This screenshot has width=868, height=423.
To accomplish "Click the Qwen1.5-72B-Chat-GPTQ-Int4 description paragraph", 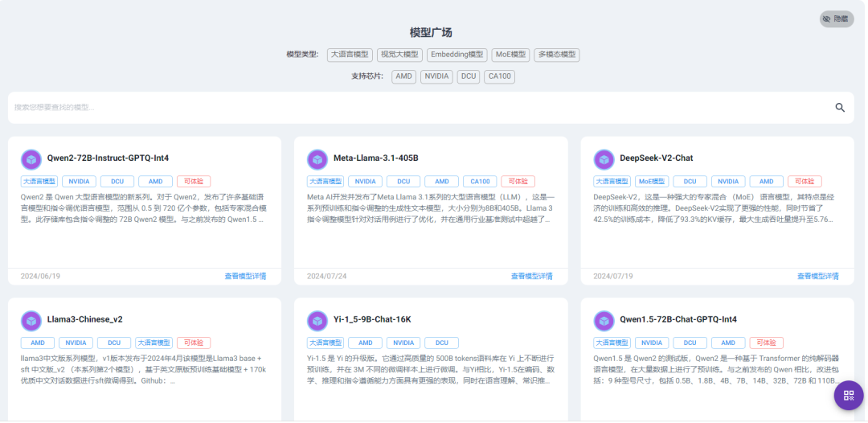I will click(x=716, y=369).
